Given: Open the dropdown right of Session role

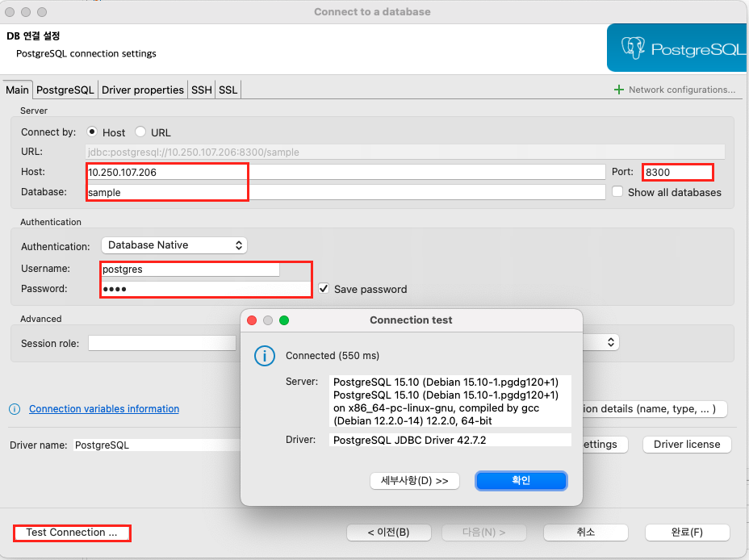Looking at the screenshot, I should tap(602, 342).
